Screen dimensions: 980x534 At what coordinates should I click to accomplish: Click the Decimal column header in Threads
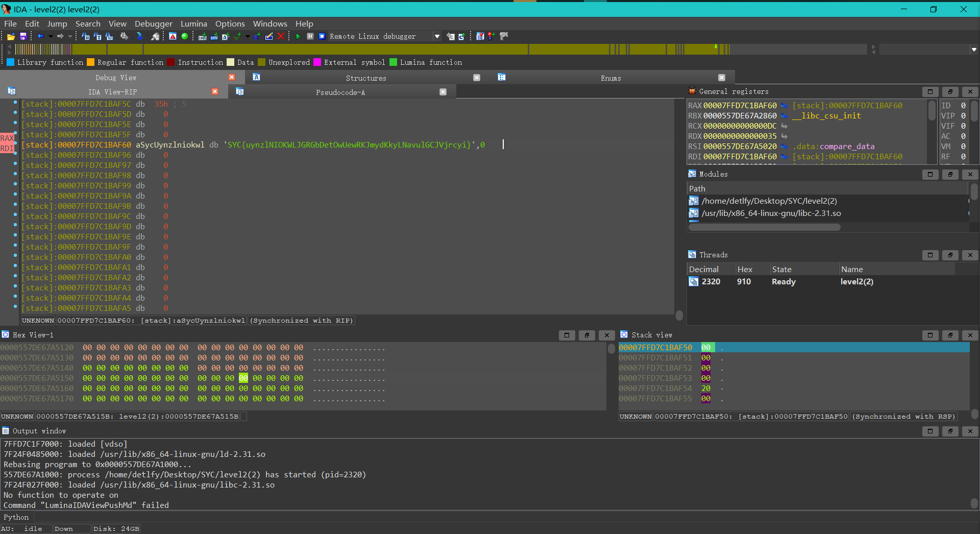(x=711, y=270)
